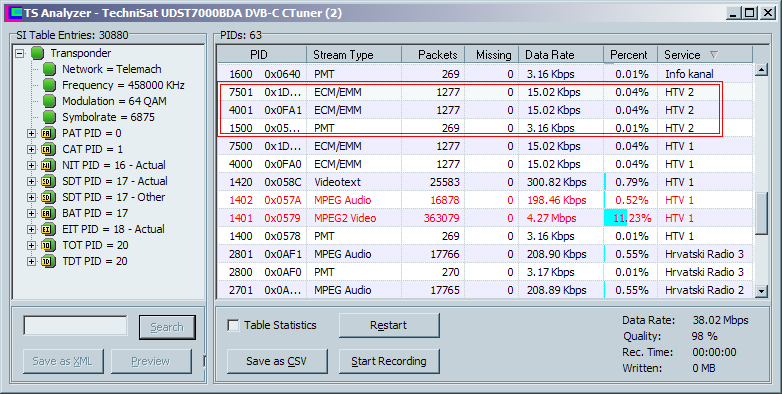The image size is (782, 394).
Task: Click the PAT PID table icon
Action: pyautogui.click(x=48, y=133)
